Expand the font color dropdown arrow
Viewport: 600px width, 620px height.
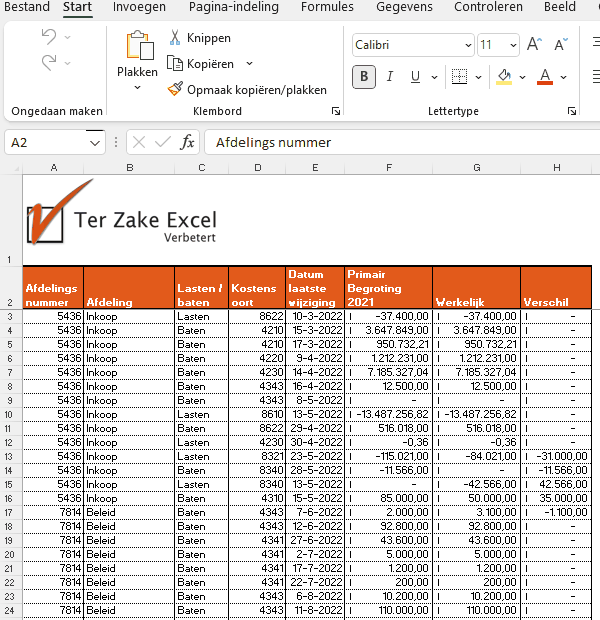pos(563,77)
